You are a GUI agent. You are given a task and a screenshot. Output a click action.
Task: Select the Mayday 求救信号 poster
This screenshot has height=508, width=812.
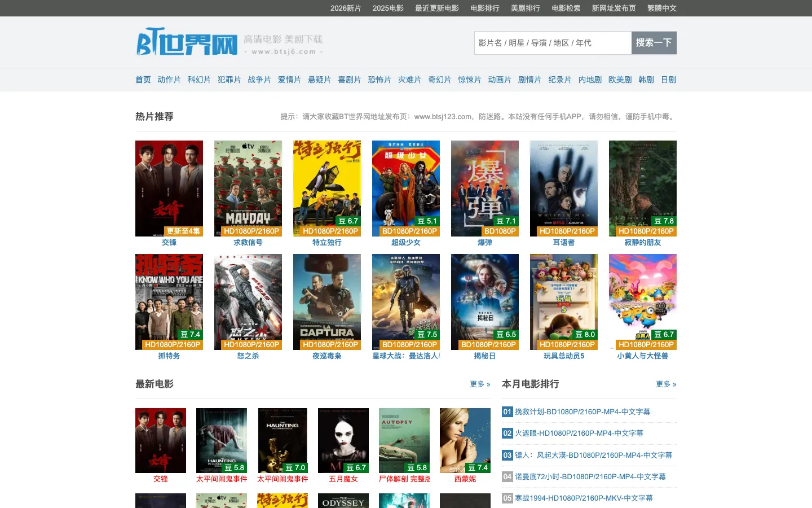(248, 189)
